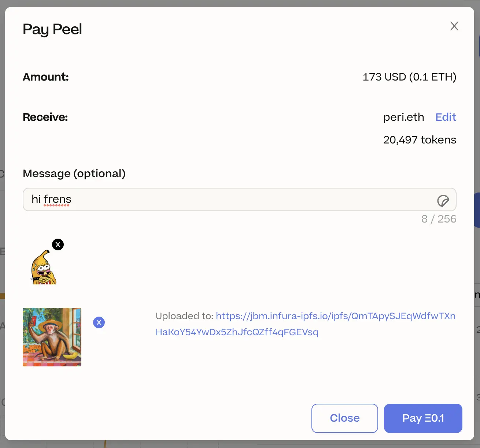Select the monkey selfie image thumbnail

tap(52, 337)
